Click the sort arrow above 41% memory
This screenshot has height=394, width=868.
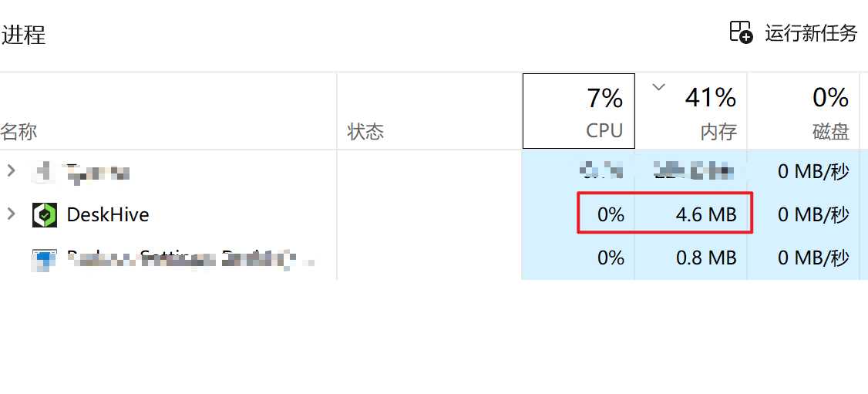click(658, 87)
